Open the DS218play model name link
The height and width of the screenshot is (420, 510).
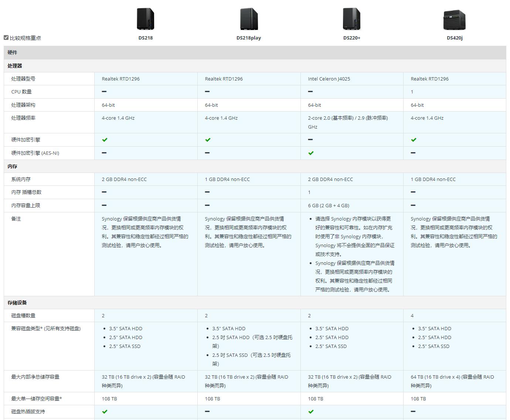click(x=249, y=38)
